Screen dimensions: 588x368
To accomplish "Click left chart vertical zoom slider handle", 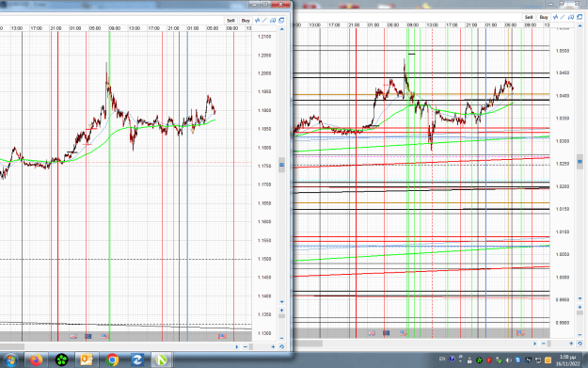I will 282,316.
